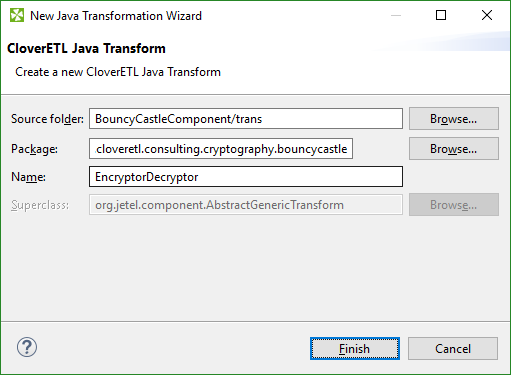
Task: Click into the Source folder text field
Action: (246, 119)
